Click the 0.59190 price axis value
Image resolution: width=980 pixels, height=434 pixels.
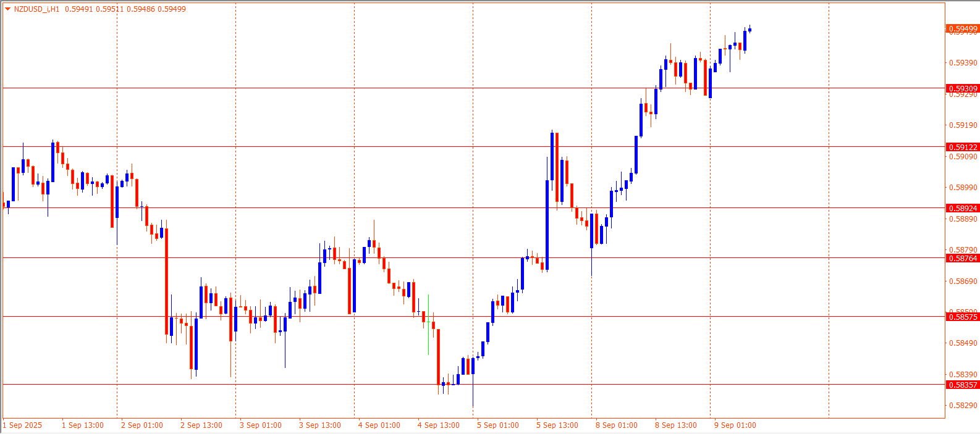[963, 125]
